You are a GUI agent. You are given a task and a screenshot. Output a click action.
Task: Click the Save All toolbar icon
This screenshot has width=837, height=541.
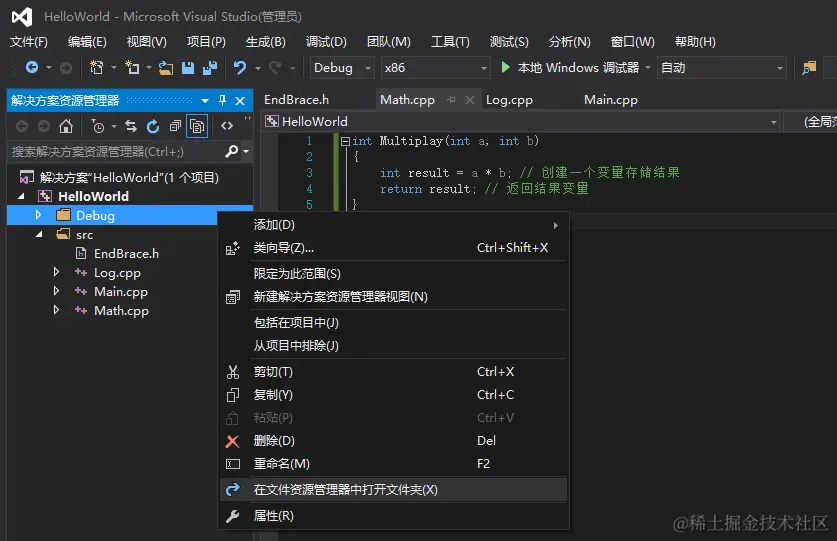coord(210,68)
